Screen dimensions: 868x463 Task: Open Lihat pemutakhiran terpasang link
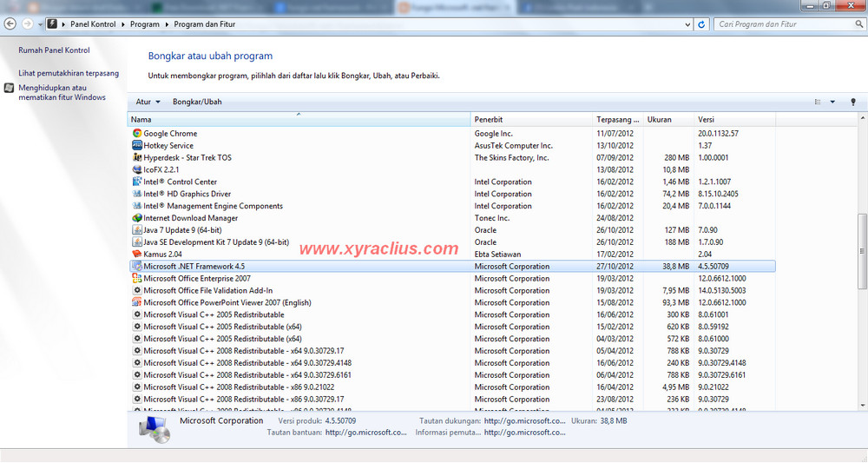[69, 73]
